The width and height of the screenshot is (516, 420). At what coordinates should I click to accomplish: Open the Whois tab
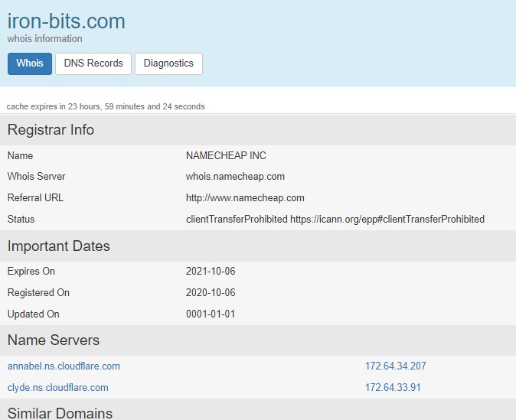(x=30, y=63)
